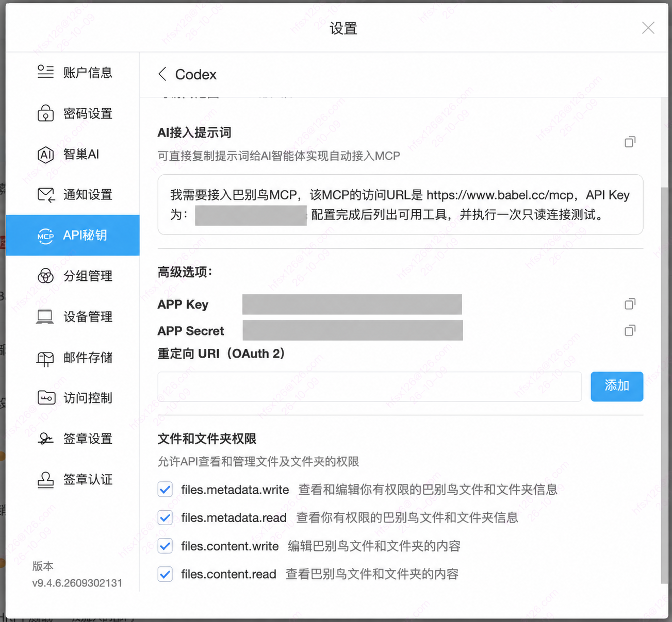
Task: Open 分组管理 settings section
Action: [73, 276]
